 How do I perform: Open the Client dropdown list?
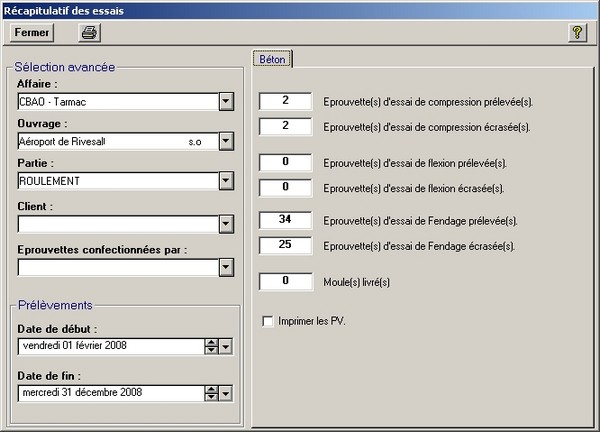click(226, 224)
